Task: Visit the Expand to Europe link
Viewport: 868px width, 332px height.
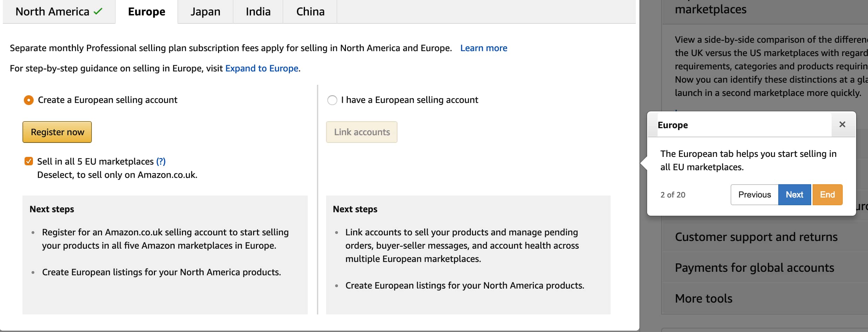Action: click(262, 68)
